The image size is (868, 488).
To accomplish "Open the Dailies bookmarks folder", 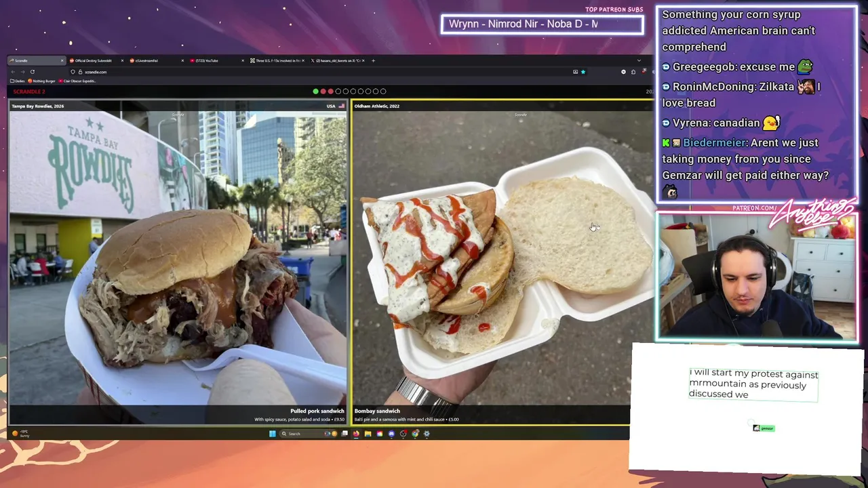I will [17, 81].
